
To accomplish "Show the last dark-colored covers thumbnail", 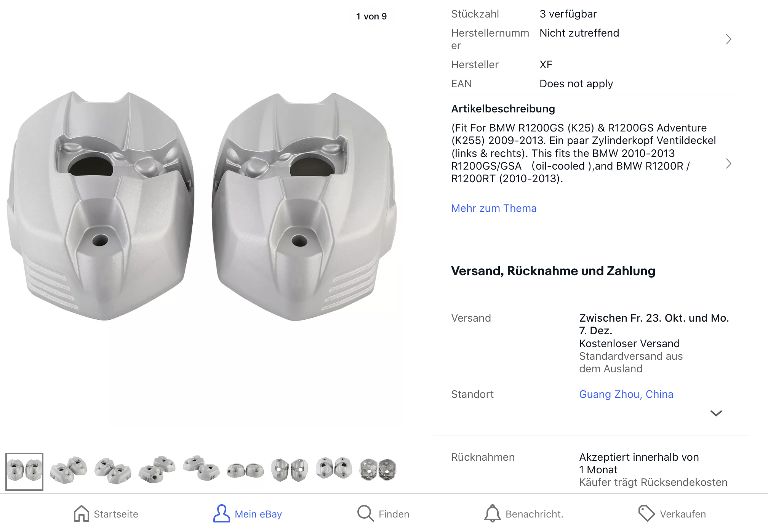I will click(378, 469).
